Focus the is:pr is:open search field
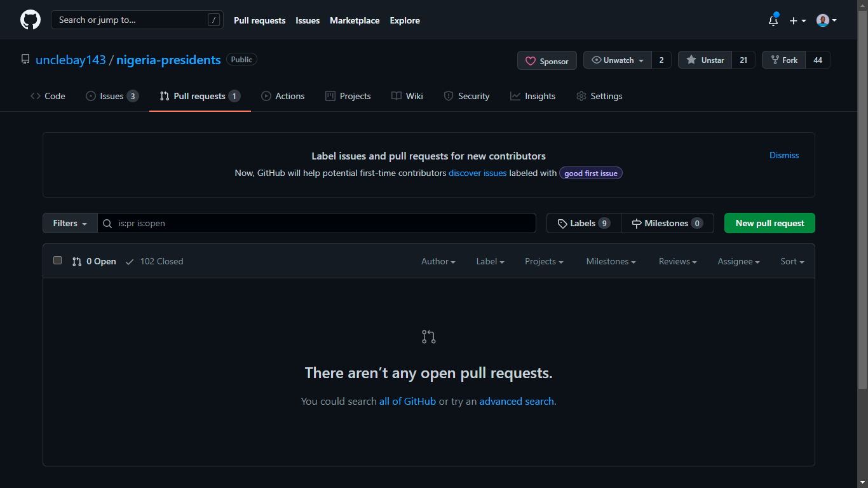This screenshot has height=488, width=868. (316, 223)
